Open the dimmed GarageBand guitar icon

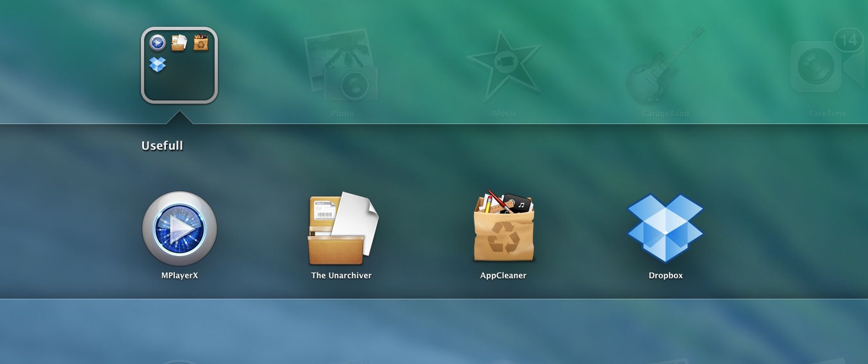pyautogui.click(x=666, y=65)
